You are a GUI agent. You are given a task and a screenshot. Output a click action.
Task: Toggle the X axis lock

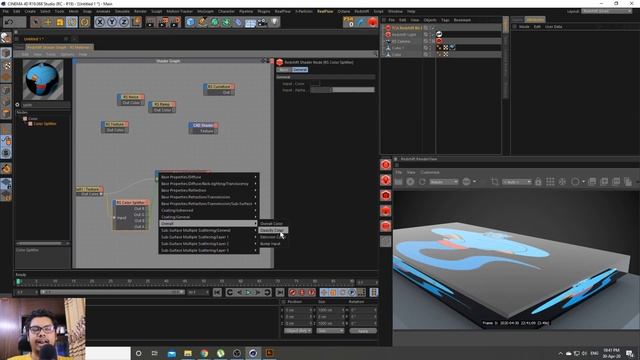coord(100,22)
